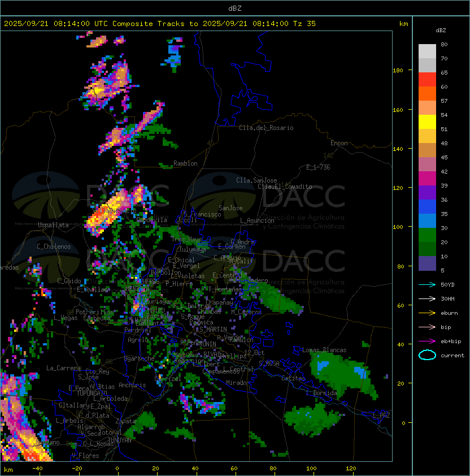Click the 'L_Asuncion' map label
The height and width of the screenshot is (476, 470).
(257, 220)
